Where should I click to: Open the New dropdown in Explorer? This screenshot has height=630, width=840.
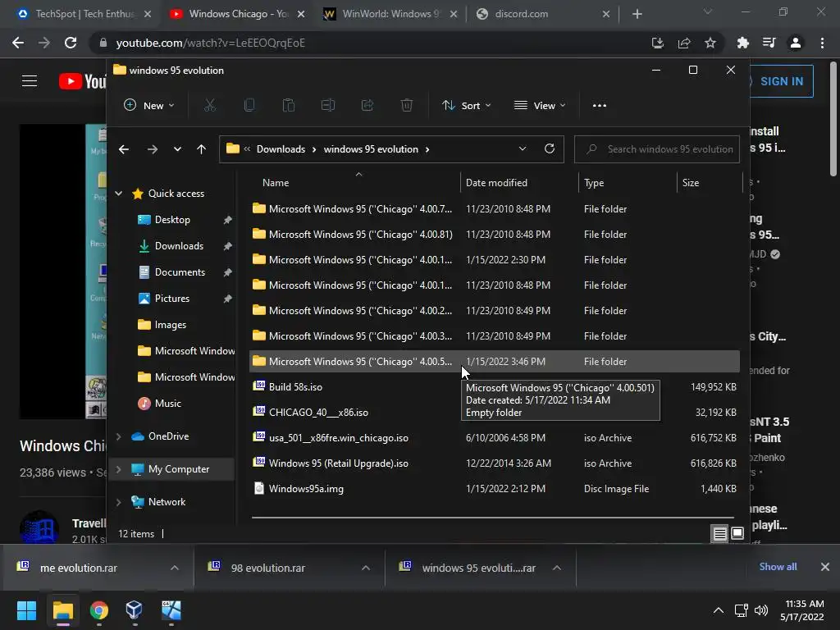[149, 106]
